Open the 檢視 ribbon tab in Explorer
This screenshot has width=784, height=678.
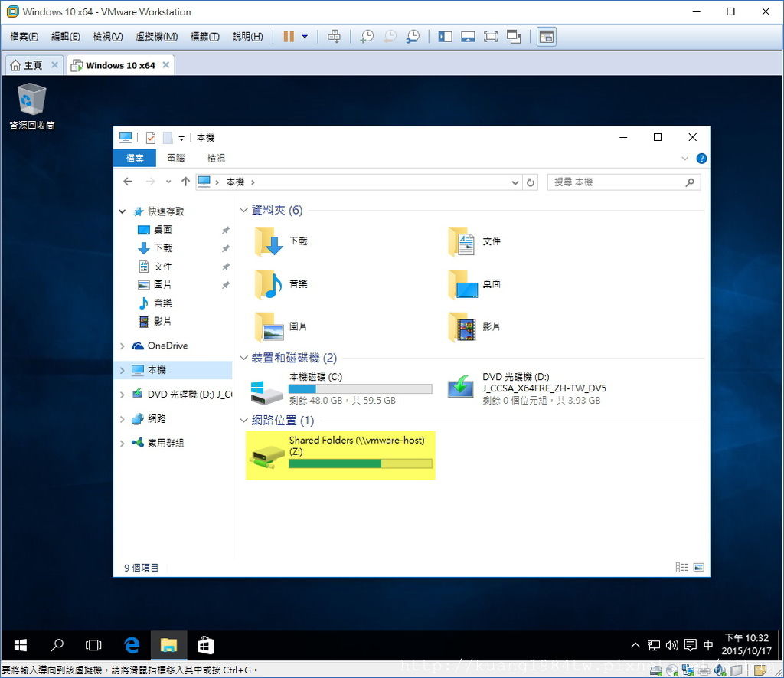pyautogui.click(x=216, y=158)
